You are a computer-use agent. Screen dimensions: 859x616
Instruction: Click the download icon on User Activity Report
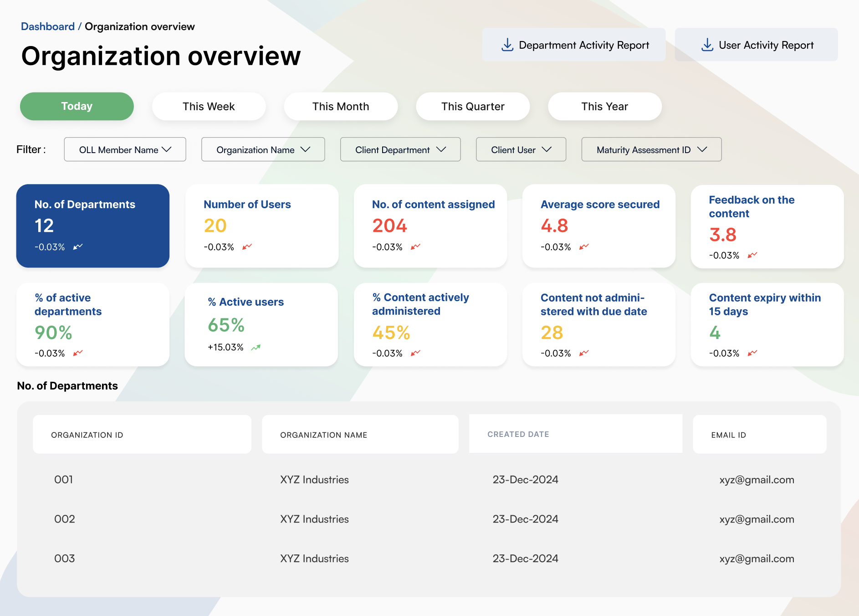point(707,45)
